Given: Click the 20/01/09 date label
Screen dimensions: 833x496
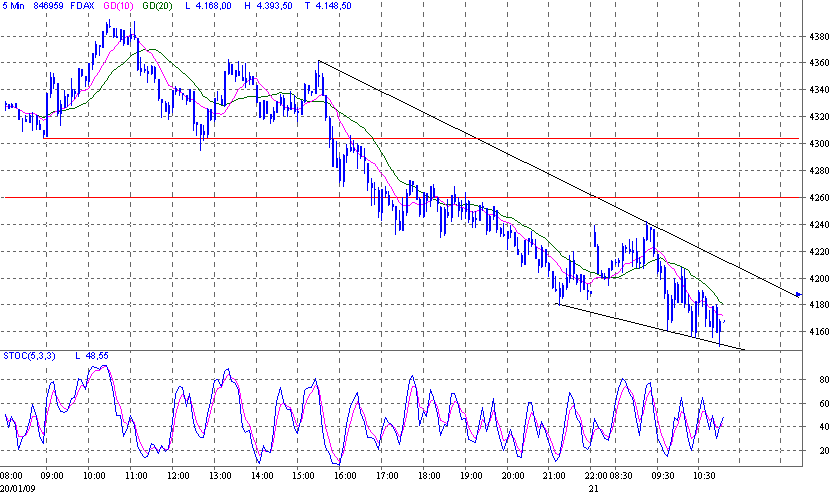Looking at the screenshot, I should 17,488.
